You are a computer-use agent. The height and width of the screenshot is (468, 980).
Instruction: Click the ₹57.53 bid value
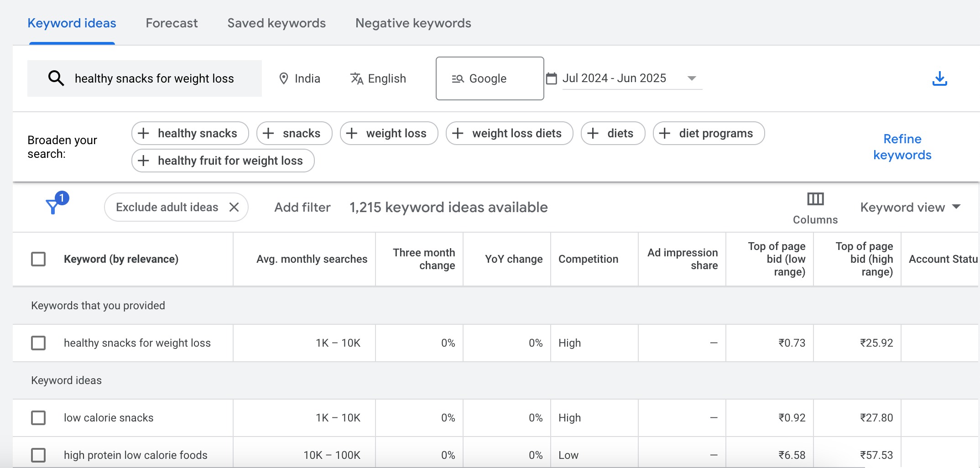coord(876,455)
